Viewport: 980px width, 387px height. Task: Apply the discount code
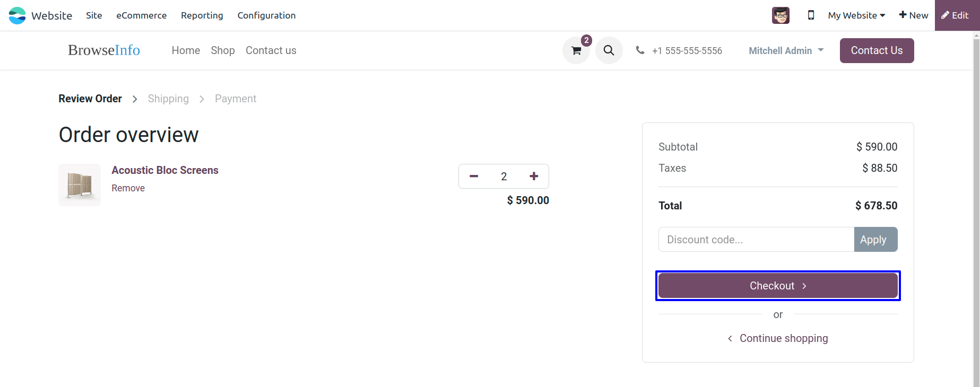(x=875, y=240)
